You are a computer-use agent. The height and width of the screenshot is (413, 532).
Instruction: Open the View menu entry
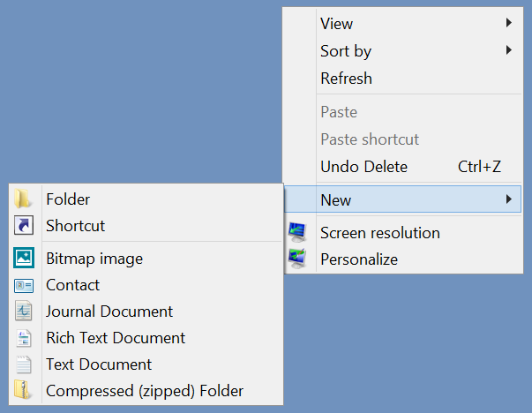click(402, 24)
